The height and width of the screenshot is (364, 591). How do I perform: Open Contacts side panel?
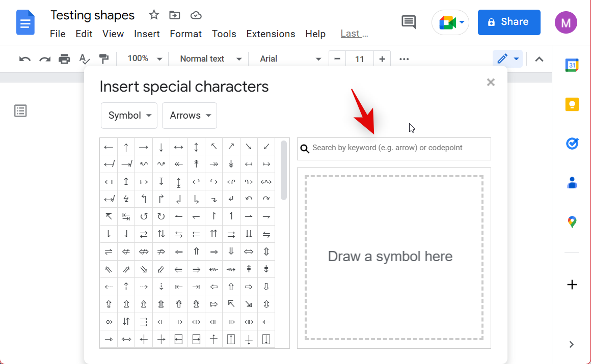click(x=572, y=183)
